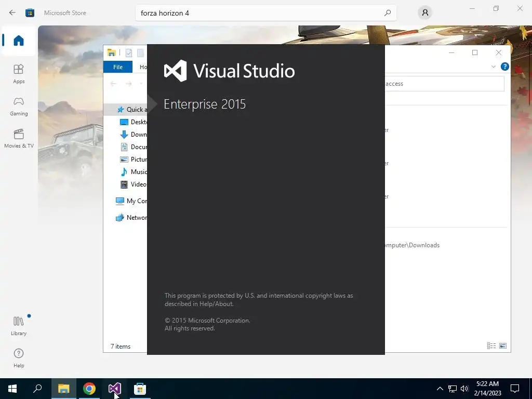Open Microsoft Store Home page
The image size is (532, 399).
19,41
